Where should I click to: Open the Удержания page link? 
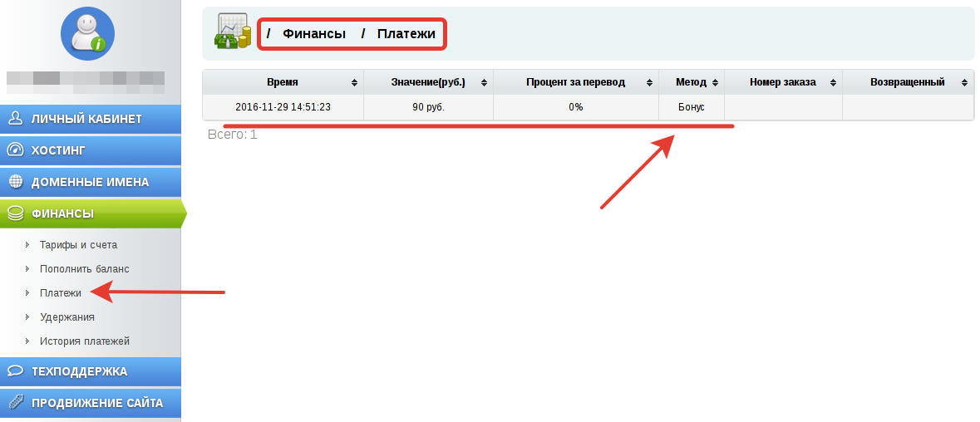click(x=66, y=317)
